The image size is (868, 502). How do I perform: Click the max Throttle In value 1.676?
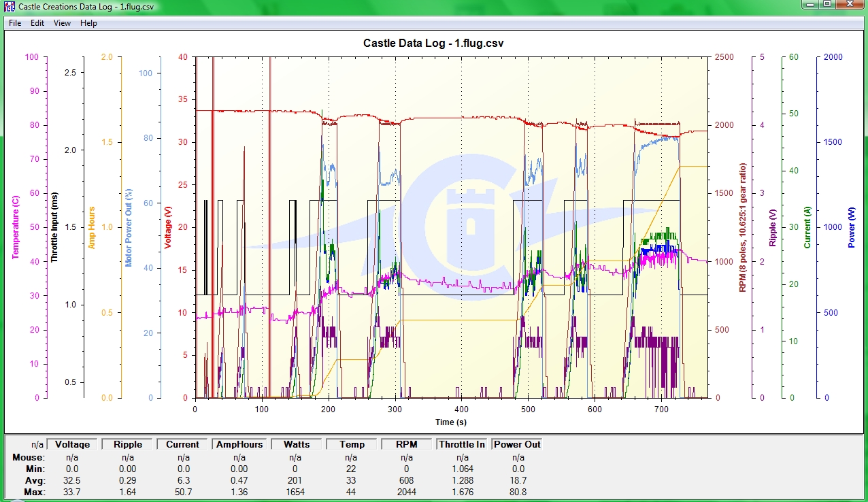coord(462,492)
